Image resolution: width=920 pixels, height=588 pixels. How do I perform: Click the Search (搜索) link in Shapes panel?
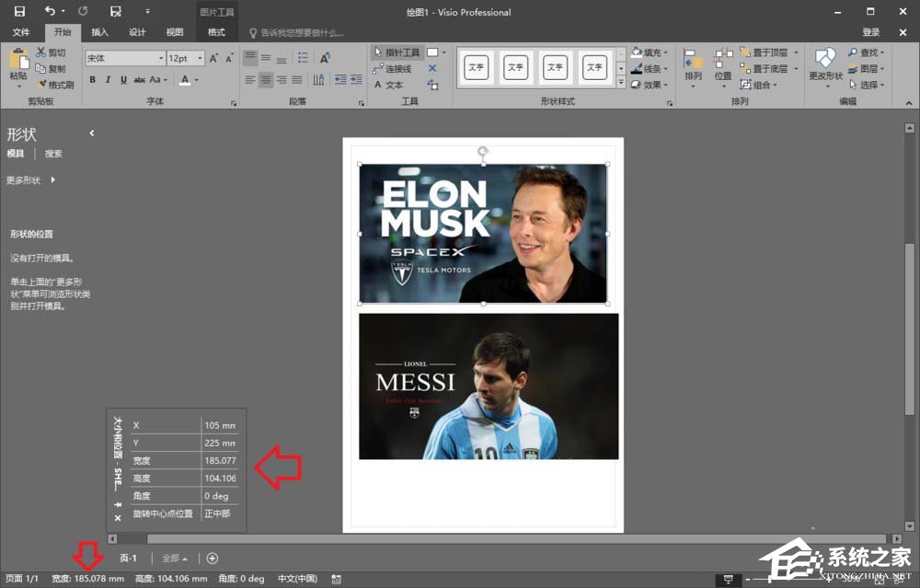[53, 153]
